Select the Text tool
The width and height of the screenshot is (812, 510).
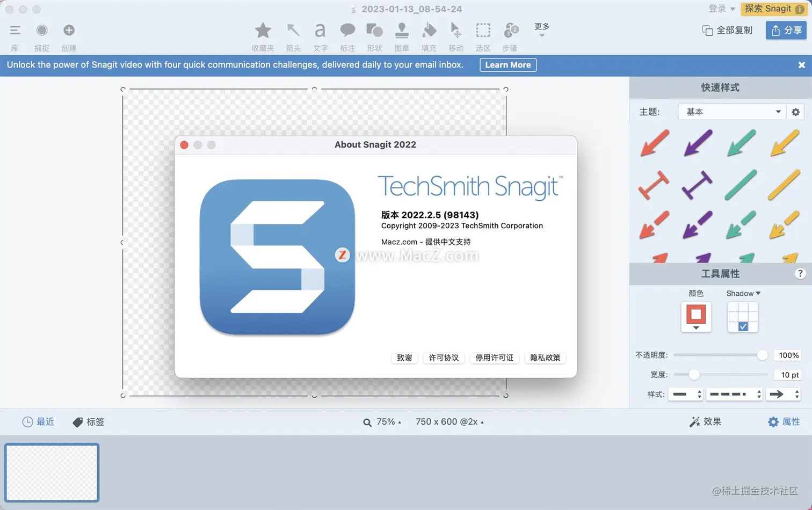click(320, 31)
